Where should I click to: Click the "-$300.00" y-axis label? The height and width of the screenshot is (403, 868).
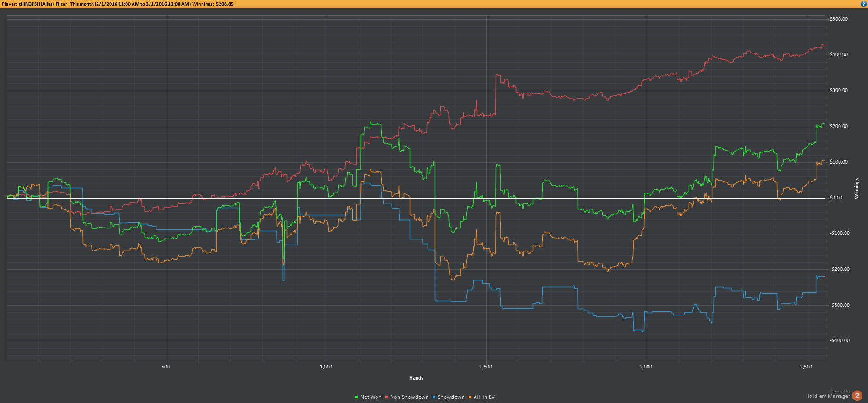pyautogui.click(x=839, y=305)
